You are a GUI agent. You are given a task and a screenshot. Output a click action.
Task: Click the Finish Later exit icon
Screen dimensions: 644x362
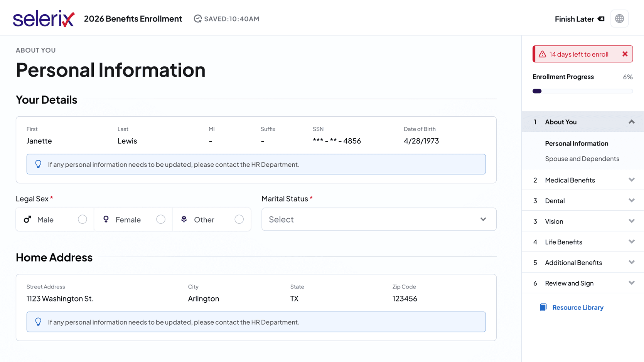point(601,19)
